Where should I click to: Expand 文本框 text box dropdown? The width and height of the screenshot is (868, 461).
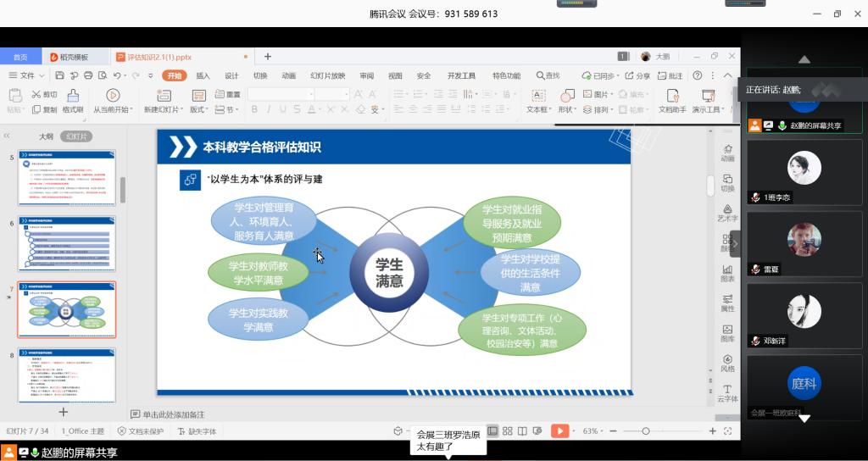click(550, 110)
